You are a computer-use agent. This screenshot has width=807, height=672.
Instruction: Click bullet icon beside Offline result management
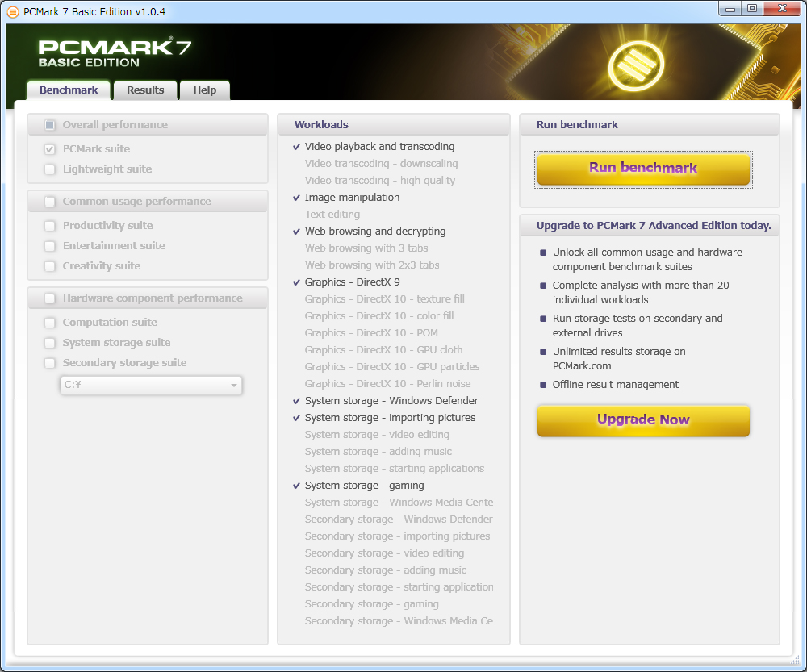[543, 385]
